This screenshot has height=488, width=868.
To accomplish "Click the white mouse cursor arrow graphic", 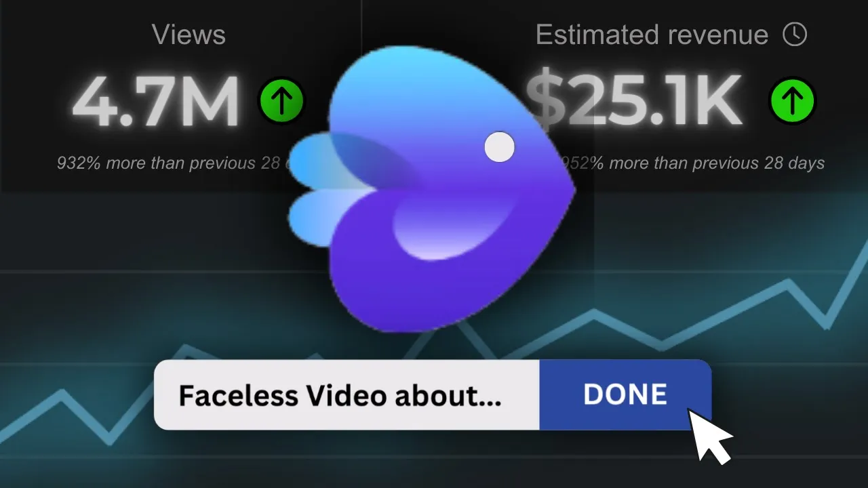I will coord(710,436).
